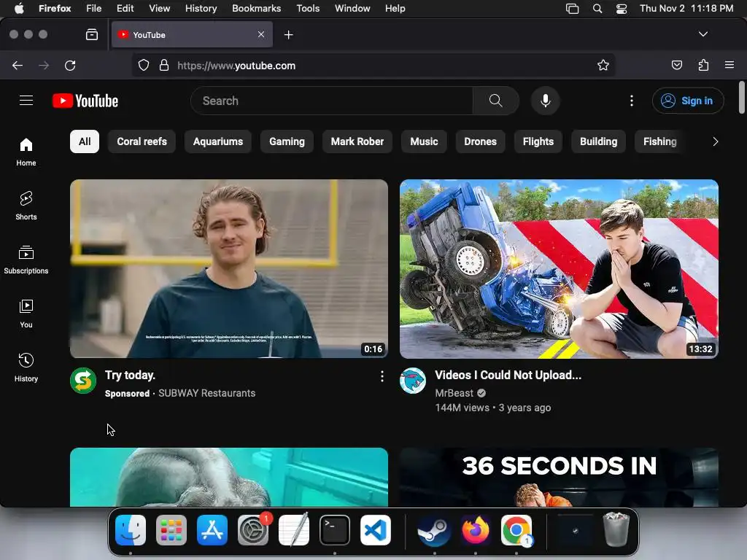Open Videos I Could Not Upload title
This screenshot has height=560, width=747.
[x=508, y=376]
